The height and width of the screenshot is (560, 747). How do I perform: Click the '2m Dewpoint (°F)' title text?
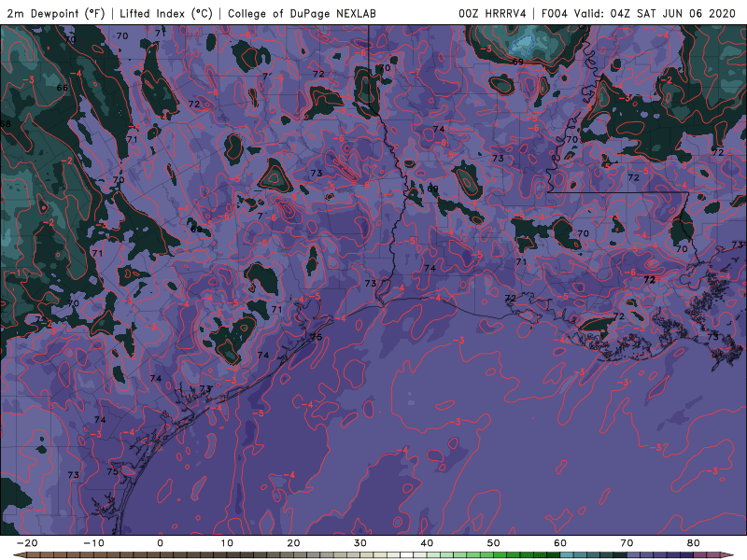click(x=55, y=13)
